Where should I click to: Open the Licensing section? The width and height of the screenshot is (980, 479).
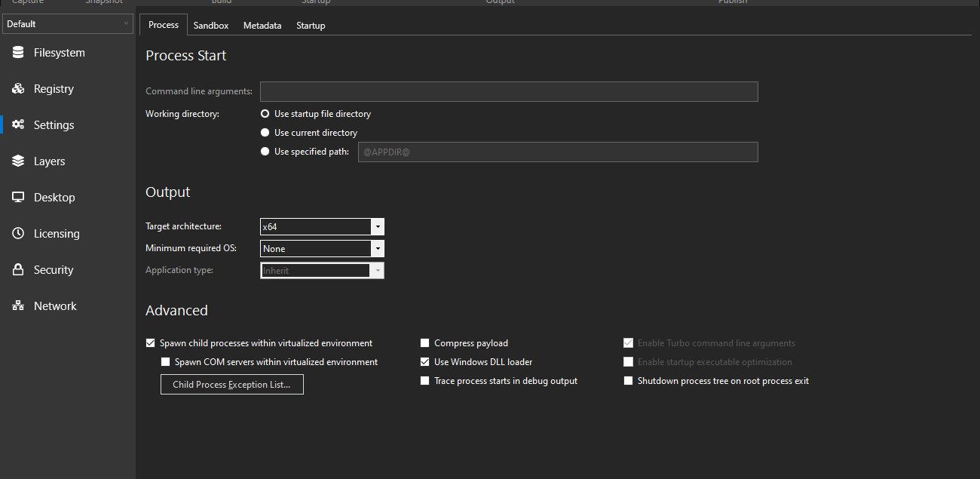(x=55, y=233)
